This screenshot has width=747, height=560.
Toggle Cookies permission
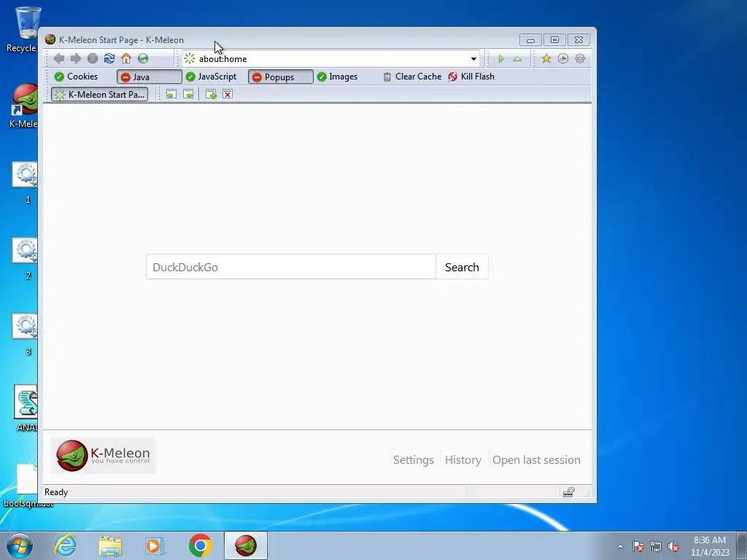click(x=76, y=77)
